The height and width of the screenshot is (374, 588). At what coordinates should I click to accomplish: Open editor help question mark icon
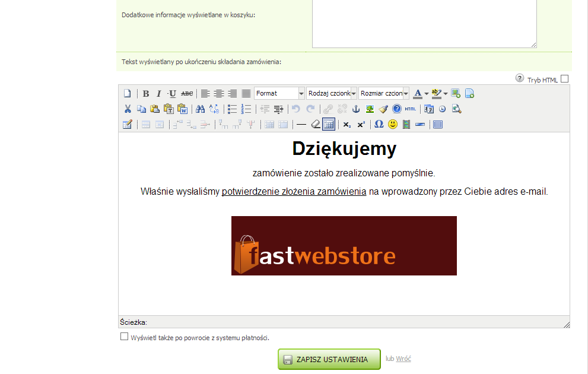click(x=397, y=109)
